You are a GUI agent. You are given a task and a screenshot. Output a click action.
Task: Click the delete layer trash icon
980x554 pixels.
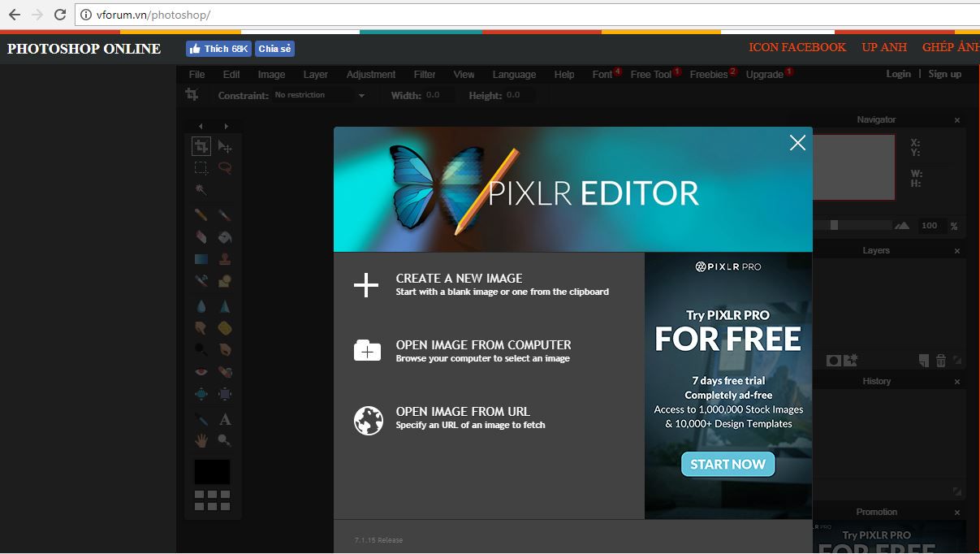pos(941,360)
